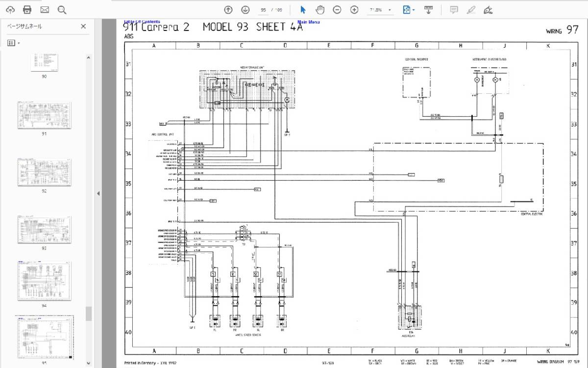
Task: Open thumbnail options menu dropdown
Action: 14,43
